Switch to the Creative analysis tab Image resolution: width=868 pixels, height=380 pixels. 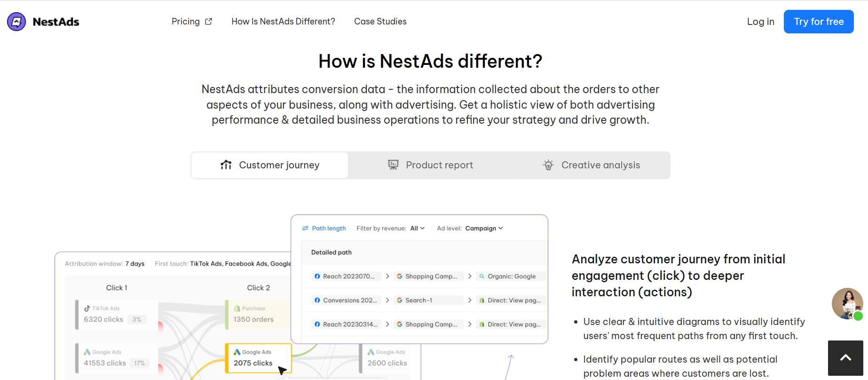pos(591,165)
